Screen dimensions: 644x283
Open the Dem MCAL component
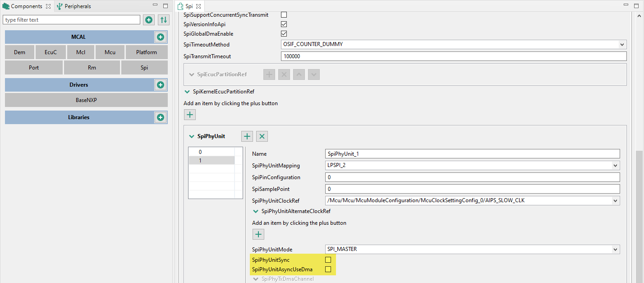[x=20, y=52]
